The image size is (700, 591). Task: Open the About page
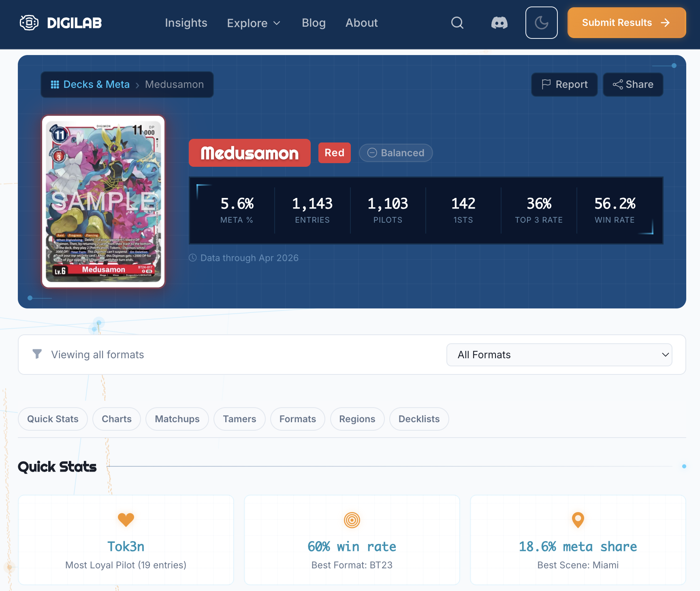pyautogui.click(x=362, y=23)
